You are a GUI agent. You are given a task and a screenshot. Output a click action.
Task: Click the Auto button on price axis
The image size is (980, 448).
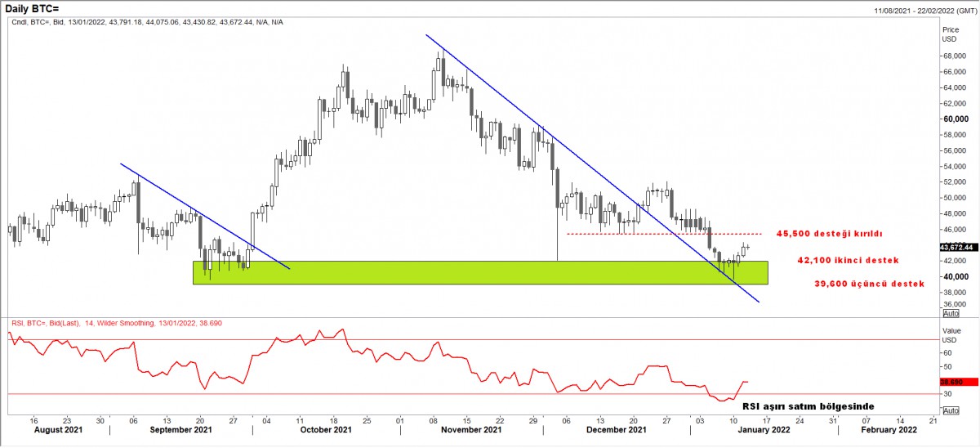[x=951, y=313]
